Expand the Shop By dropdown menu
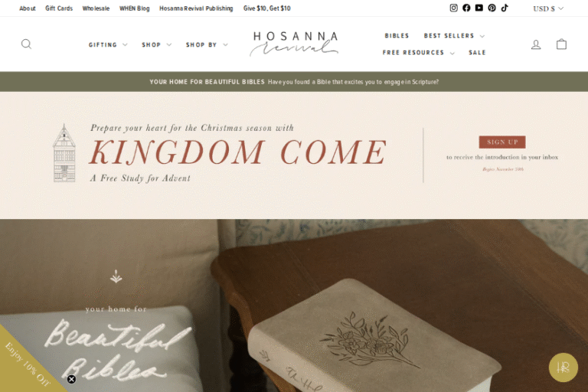Screen dimensions: 588x392 (207, 44)
